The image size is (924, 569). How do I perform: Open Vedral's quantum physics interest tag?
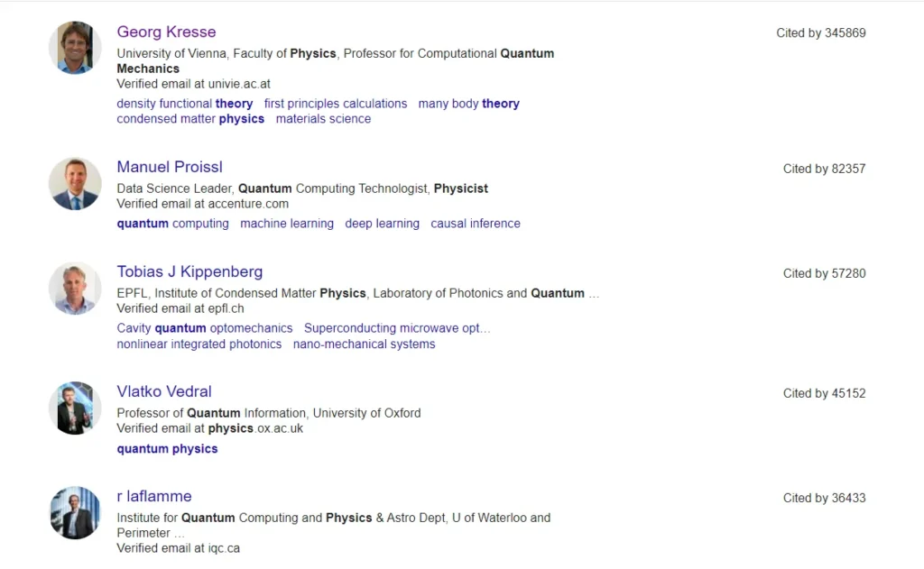tap(167, 449)
